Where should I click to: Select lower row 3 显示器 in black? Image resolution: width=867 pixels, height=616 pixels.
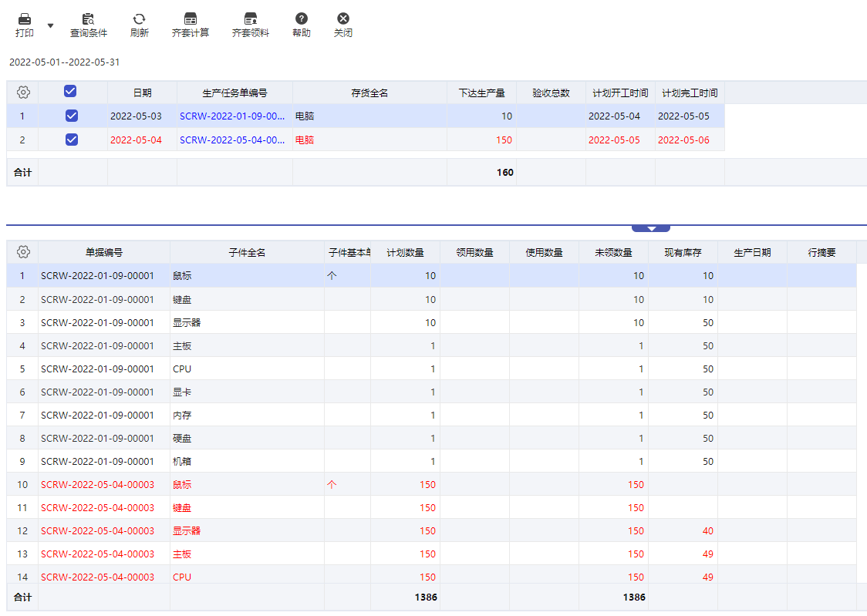(x=431, y=322)
